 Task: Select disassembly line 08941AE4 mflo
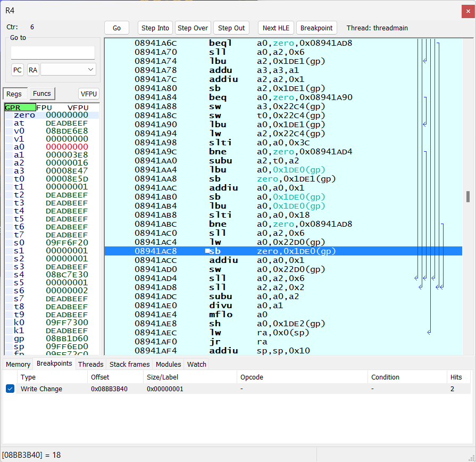(283, 315)
